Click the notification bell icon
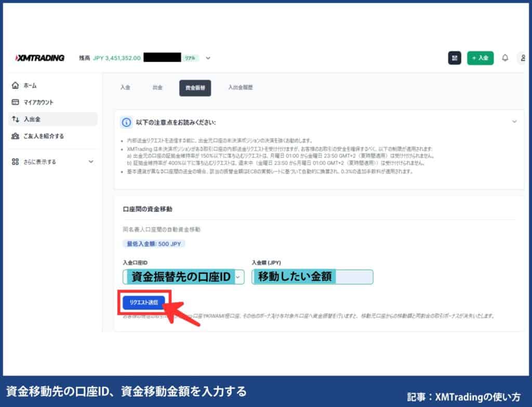532x407 pixels. 505,58
